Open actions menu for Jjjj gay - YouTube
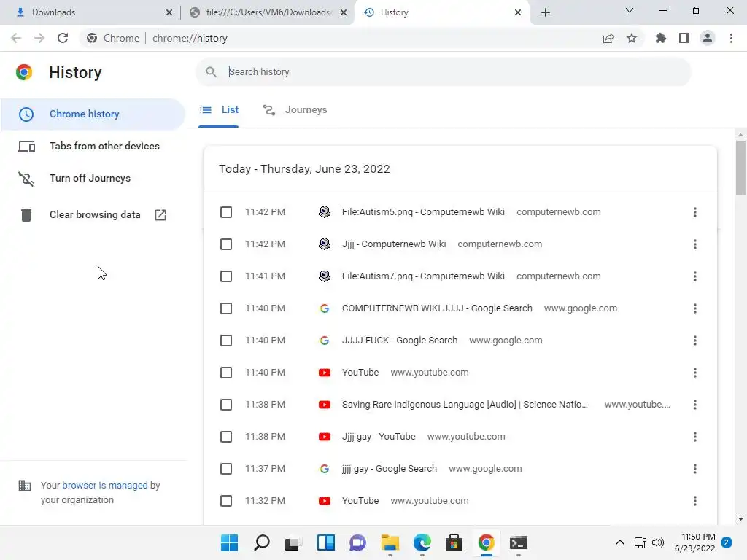Image resolution: width=747 pixels, height=560 pixels. click(x=695, y=437)
